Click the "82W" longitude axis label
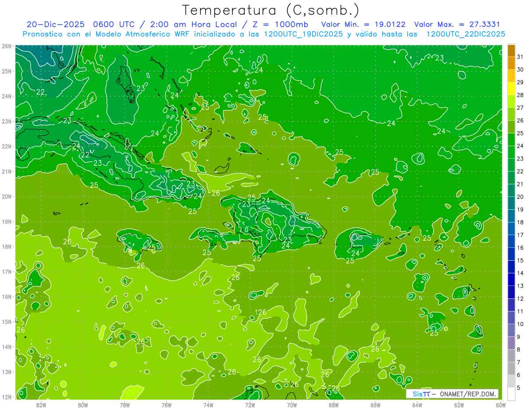 [x=41, y=405]
